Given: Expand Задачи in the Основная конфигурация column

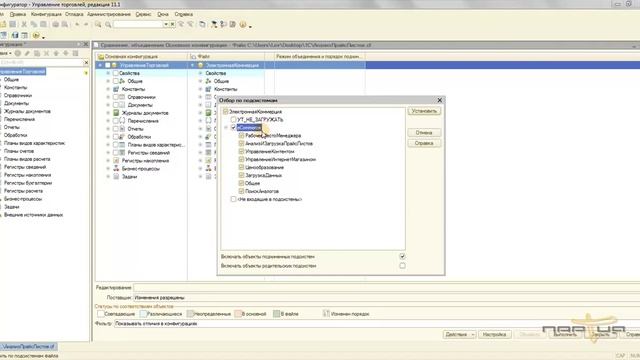Looking at the screenshot, I should [x=108, y=177].
